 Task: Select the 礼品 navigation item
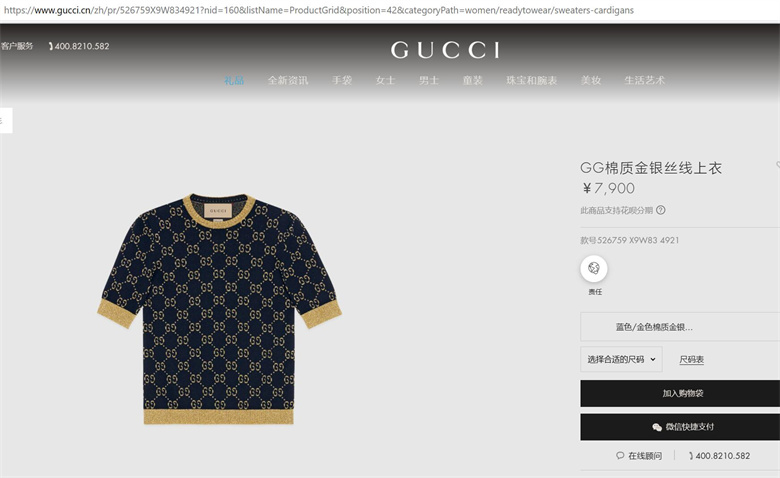(234, 80)
